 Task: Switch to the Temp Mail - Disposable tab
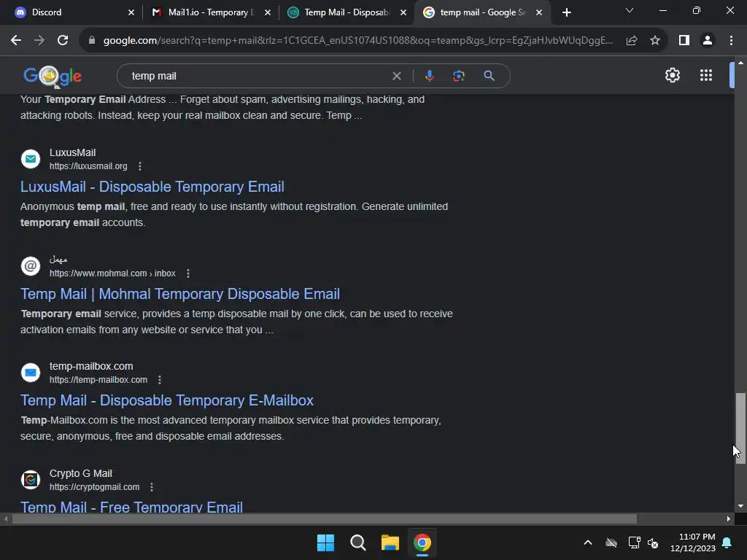347,12
